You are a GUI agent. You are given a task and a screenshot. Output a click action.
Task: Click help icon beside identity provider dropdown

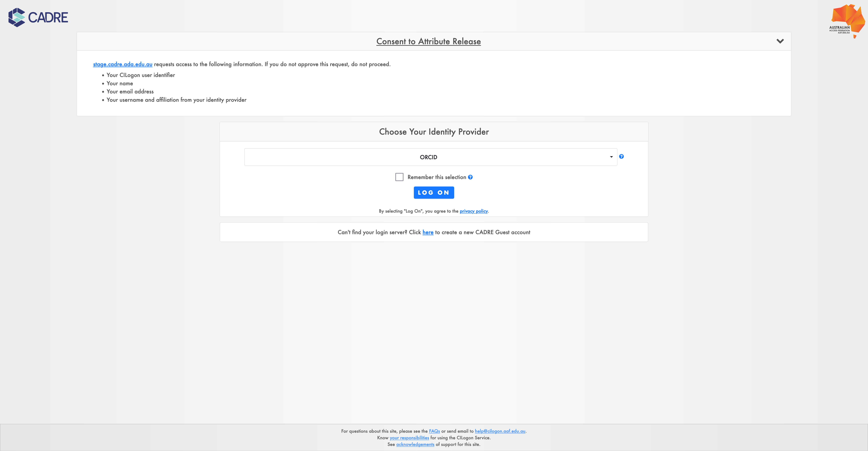point(621,156)
